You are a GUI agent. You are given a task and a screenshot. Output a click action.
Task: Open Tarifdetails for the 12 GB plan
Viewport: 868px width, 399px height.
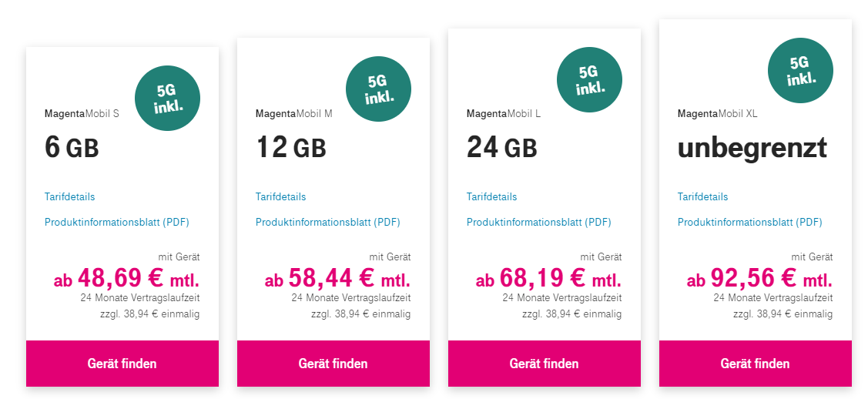[x=281, y=196]
